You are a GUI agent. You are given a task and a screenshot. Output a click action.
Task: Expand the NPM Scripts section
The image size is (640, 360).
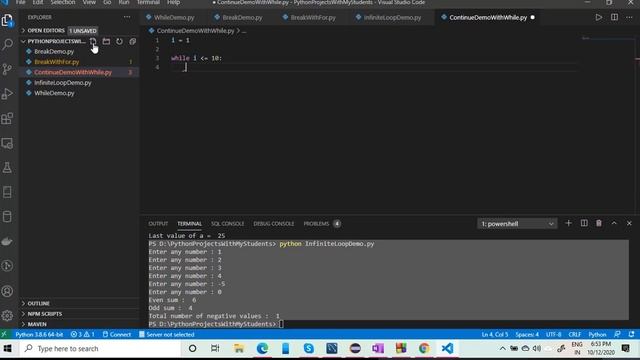(80, 314)
